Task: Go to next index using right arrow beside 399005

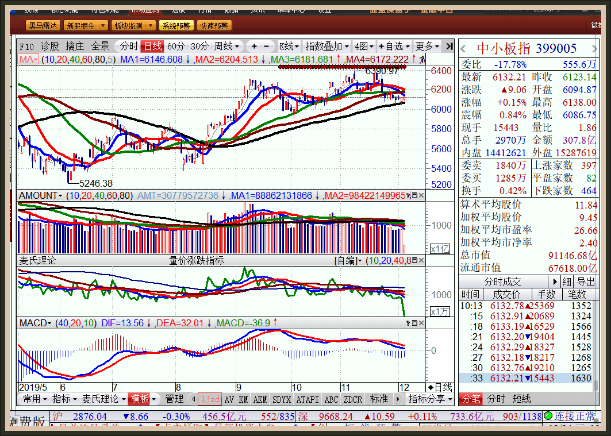Action: click(594, 49)
